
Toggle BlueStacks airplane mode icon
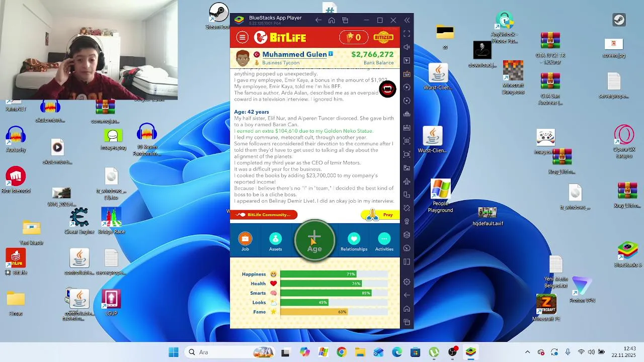(407, 181)
